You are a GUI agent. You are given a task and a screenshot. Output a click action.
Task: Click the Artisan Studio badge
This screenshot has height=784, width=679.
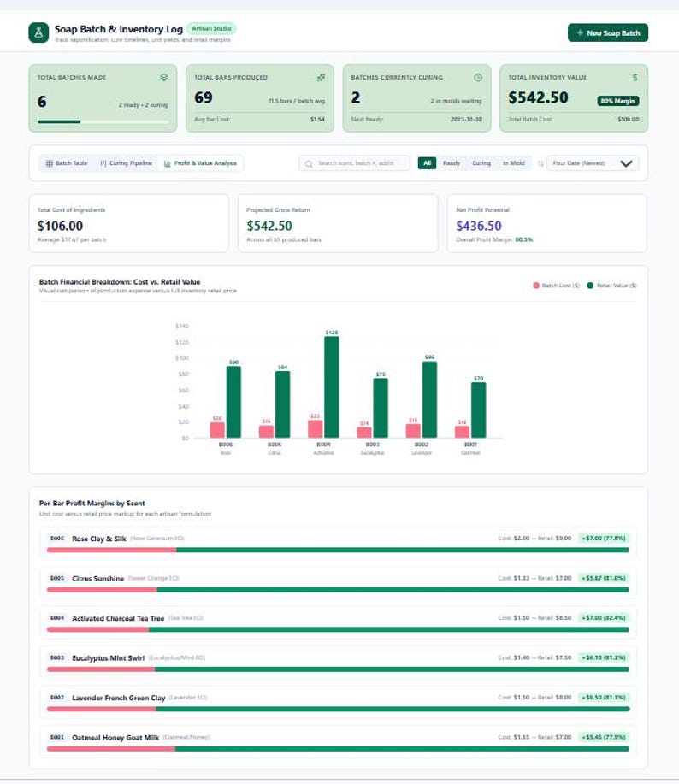pos(211,29)
